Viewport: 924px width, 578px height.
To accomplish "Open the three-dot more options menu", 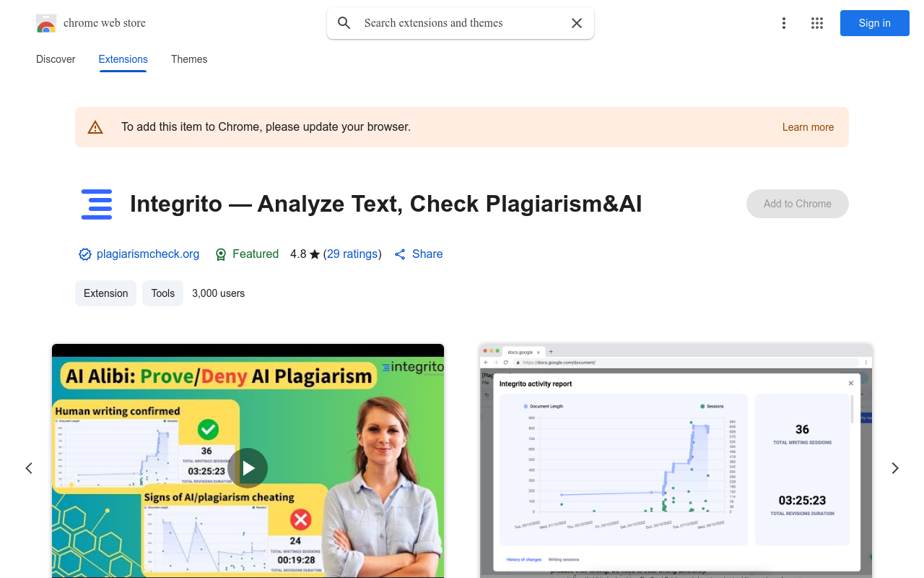I will pos(783,23).
